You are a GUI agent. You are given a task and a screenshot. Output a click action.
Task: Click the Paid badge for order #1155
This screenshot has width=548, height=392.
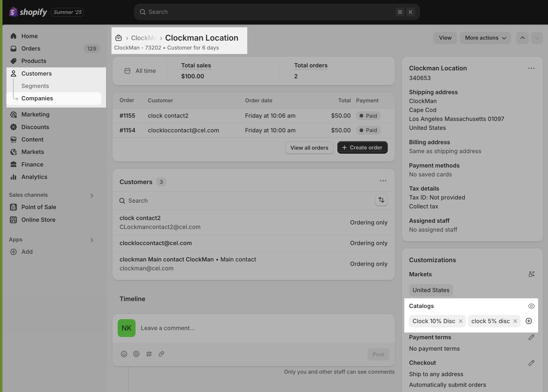tap(368, 116)
